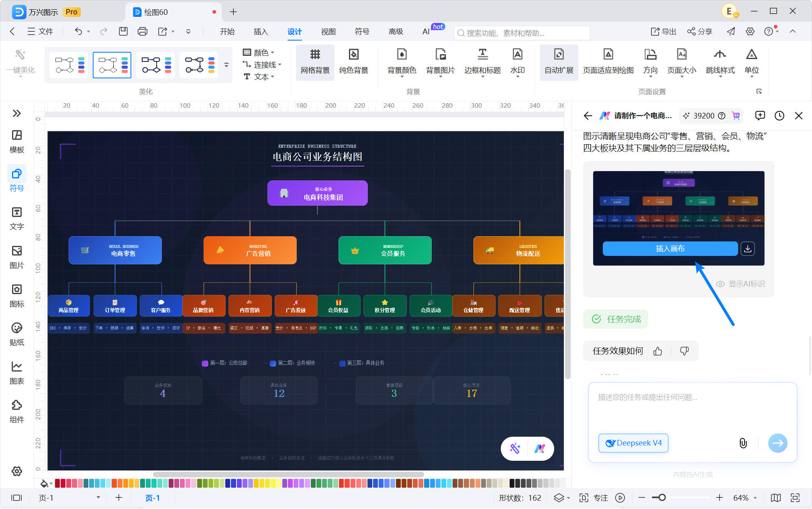Click the undo arrow icon
Viewport: 812px width, 509px height.
pyautogui.click(x=78, y=31)
